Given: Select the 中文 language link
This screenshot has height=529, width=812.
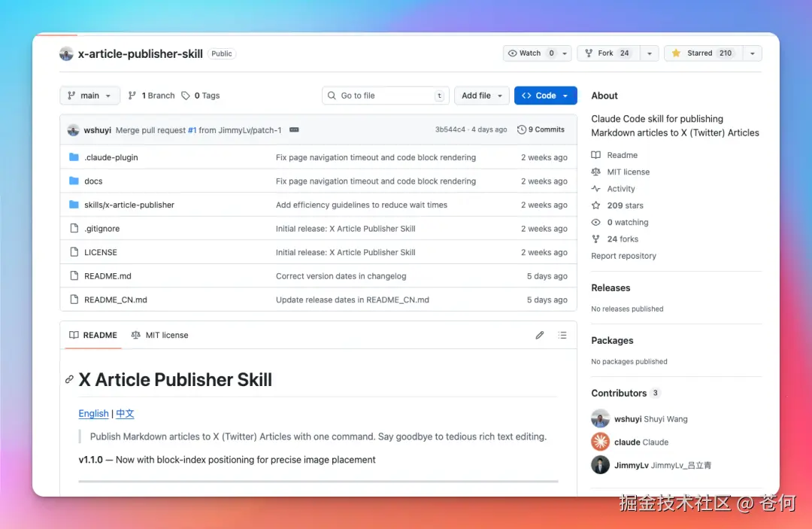Looking at the screenshot, I should [x=125, y=413].
